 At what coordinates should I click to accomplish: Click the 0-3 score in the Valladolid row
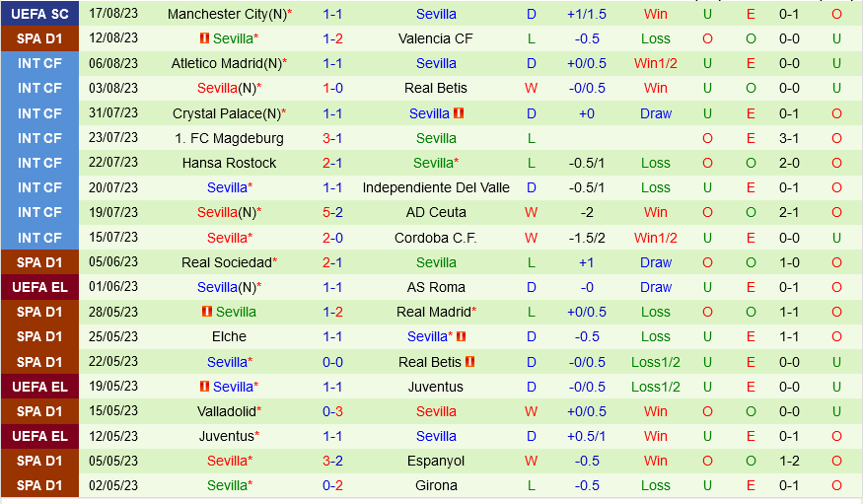click(x=332, y=411)
